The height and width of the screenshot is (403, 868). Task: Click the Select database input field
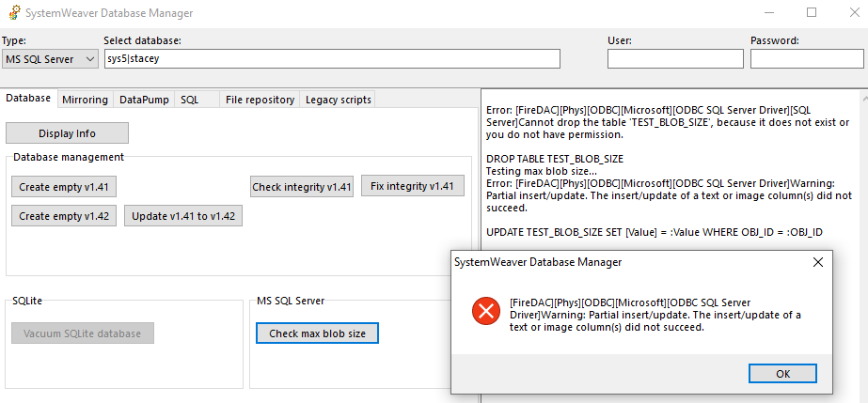click(x=332, y=58)
